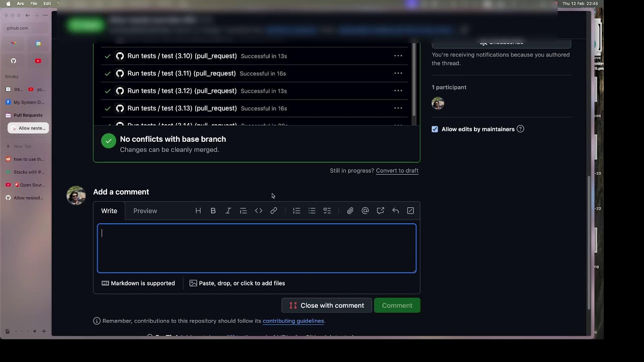Click your profile avatar beside Add a comment
The width and height of the screenshot is (644, 362).
pos(76,196)
